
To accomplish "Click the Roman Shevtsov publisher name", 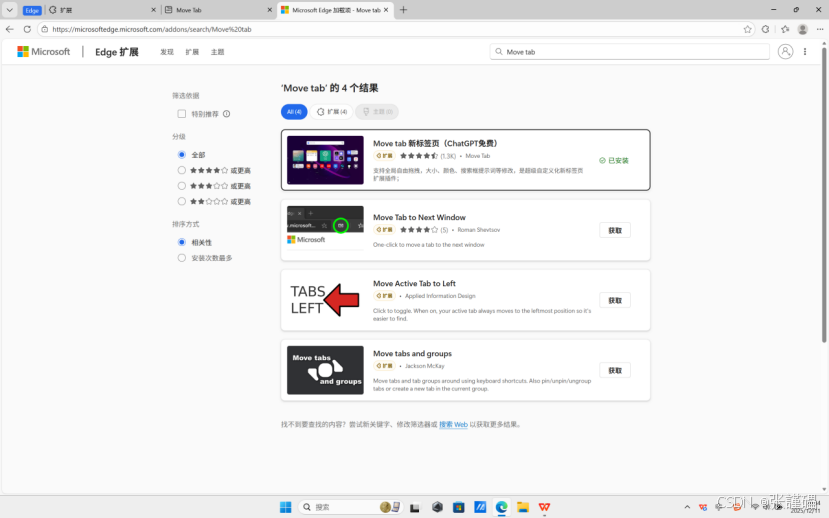I will (x=478, y=230).
